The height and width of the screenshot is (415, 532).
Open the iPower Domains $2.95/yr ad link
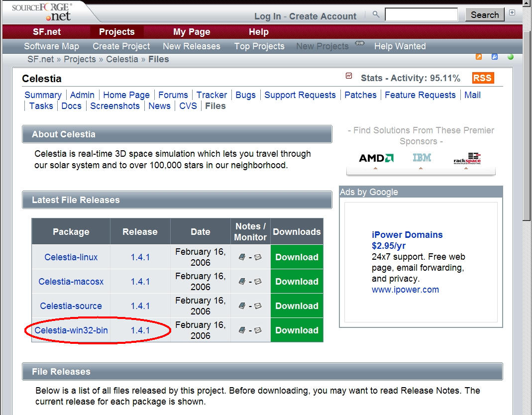click(407, 240)
